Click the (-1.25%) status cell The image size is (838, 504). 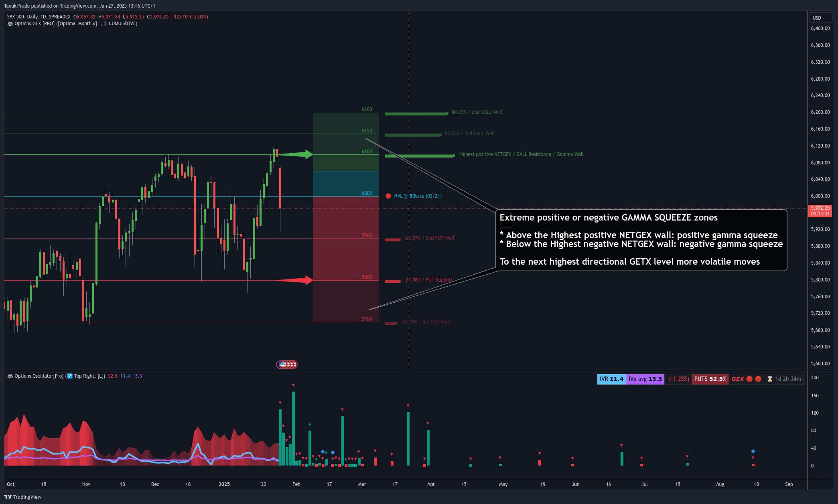point(679,379)
